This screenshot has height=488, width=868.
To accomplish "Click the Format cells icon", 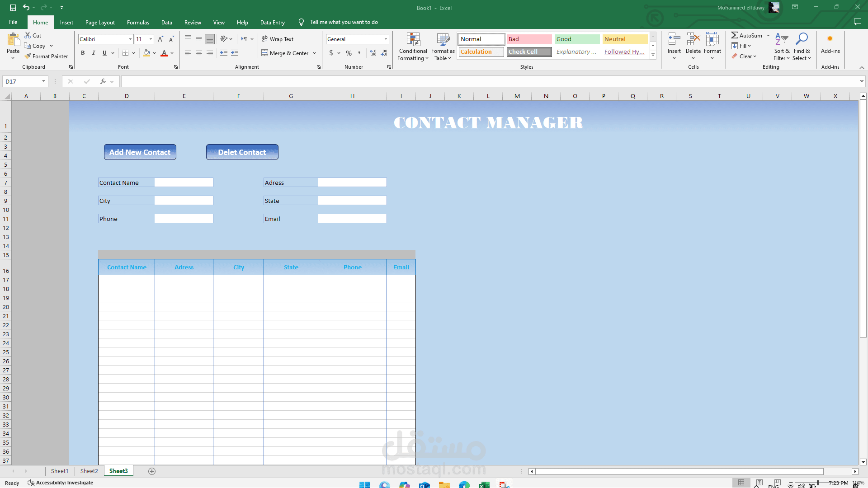I will [712, 39].
